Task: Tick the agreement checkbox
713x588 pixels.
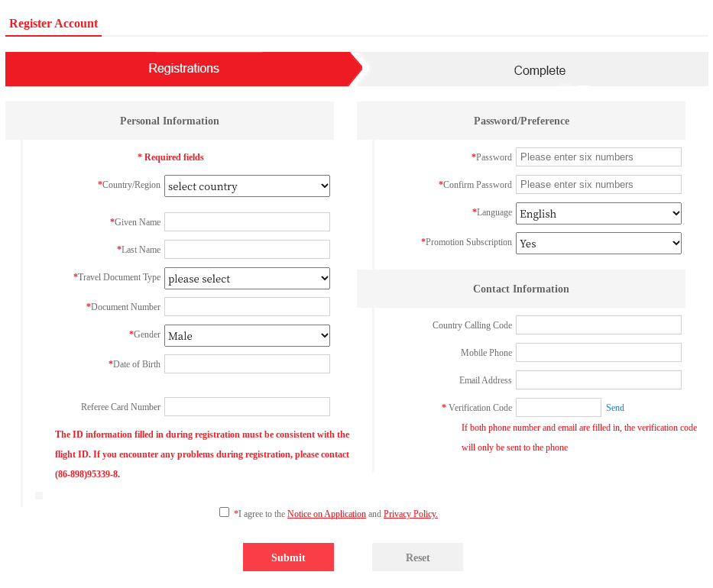Action: point(224,512)
